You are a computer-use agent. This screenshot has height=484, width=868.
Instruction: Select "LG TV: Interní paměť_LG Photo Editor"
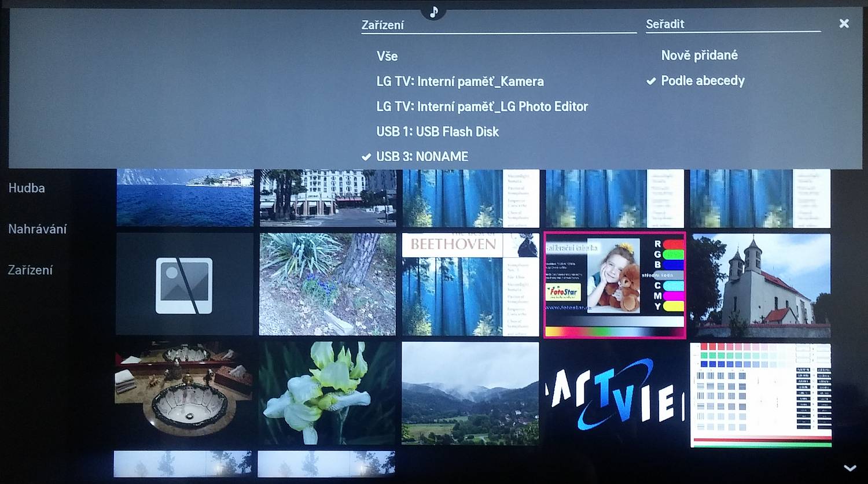point(481,106)
